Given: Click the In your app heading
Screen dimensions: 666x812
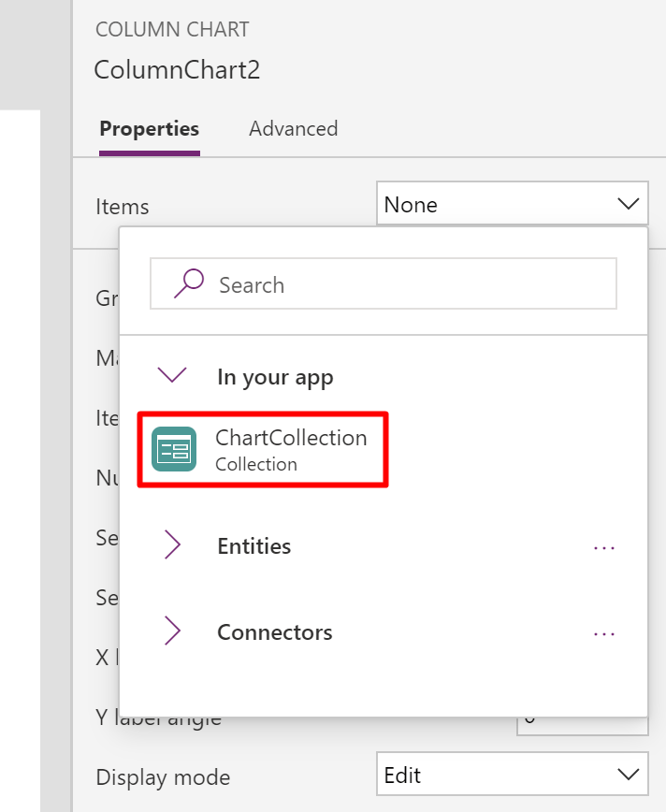Looking at the screenshot, I should [275, 377].
